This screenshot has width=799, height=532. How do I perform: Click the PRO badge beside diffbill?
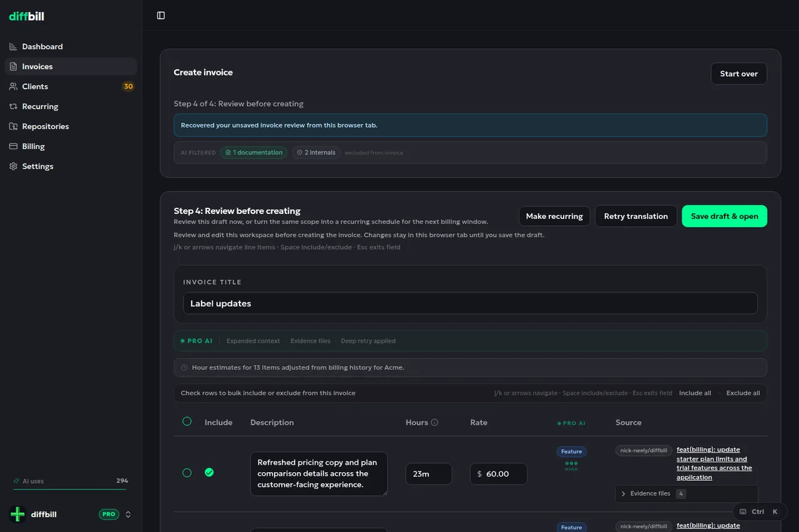[x=109, y=515]
